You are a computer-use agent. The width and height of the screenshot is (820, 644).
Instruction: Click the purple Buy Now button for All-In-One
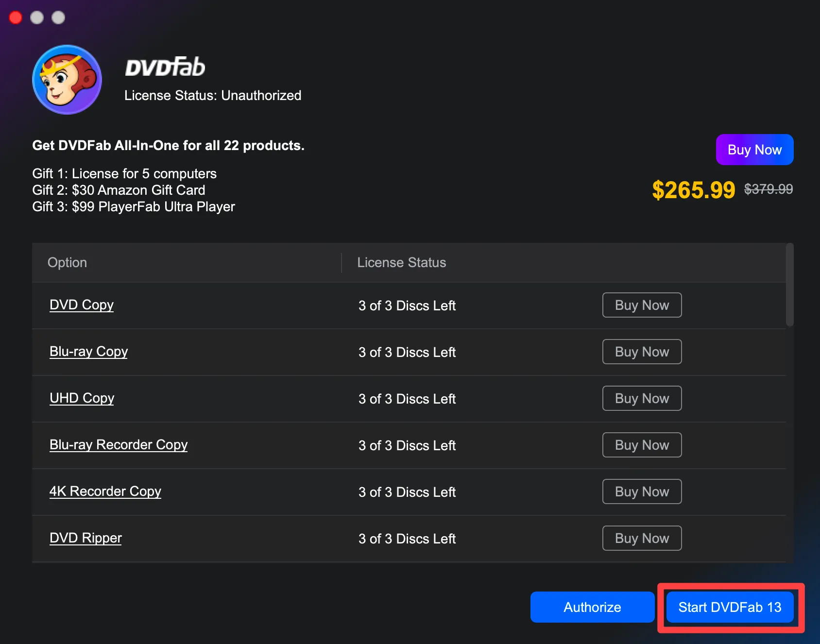click(x=754, y=150)
